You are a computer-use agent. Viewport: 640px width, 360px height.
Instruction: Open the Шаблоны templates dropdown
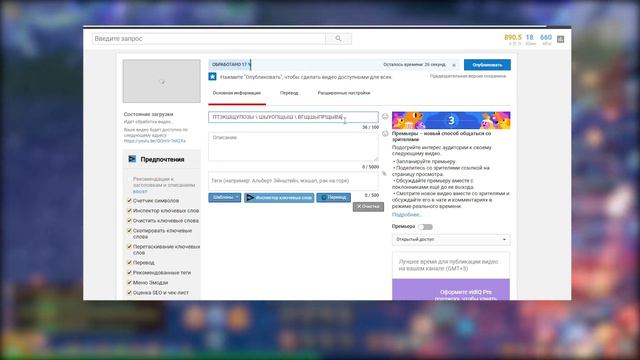pos(224,198)
